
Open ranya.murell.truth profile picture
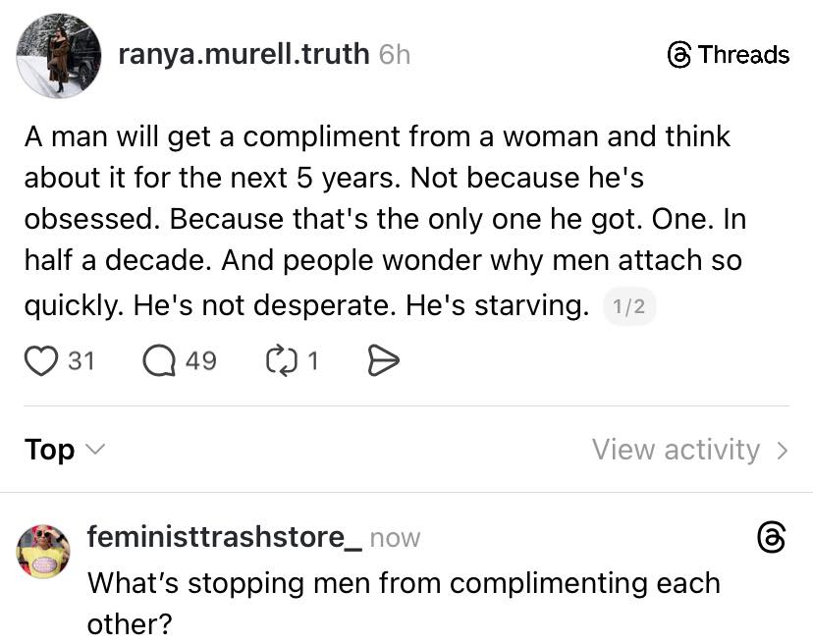[58, 56]
